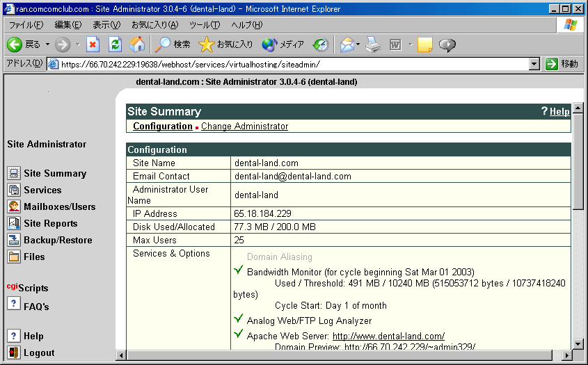Click the Services sidebar icon
588x365 pixels.
tap(14, 190)
